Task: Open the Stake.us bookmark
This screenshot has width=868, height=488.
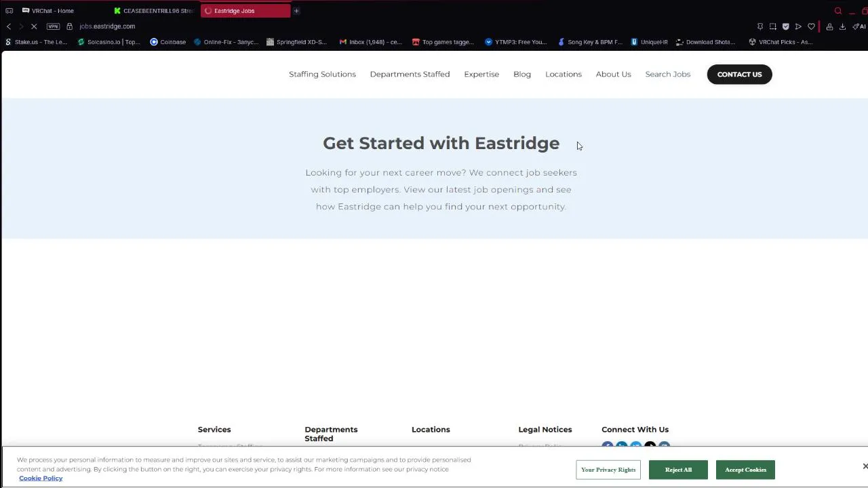Action: pyautogui.click(x=37, y=42)
